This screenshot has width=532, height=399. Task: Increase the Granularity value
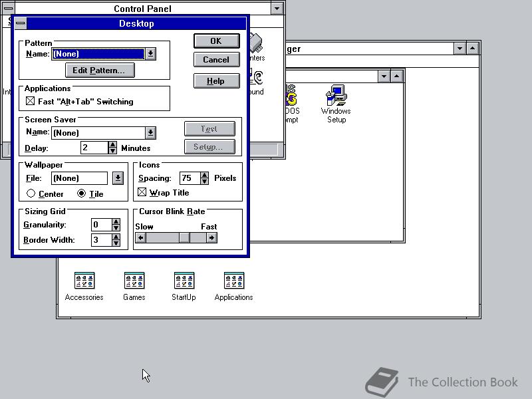pyautogui.click(x=116, y=221)
